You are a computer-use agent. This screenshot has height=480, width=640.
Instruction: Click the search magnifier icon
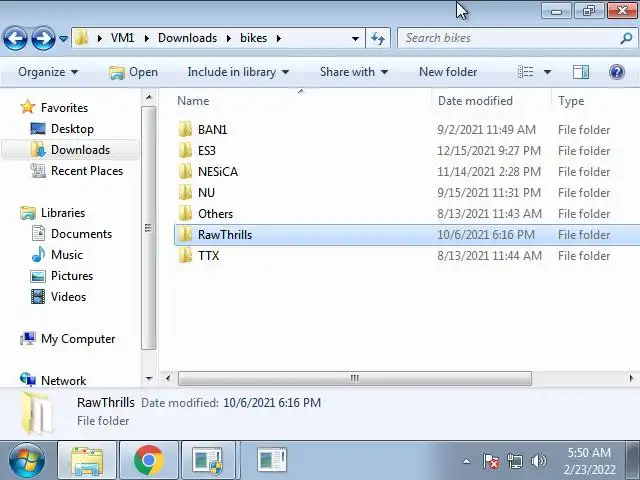coord(626,38)
